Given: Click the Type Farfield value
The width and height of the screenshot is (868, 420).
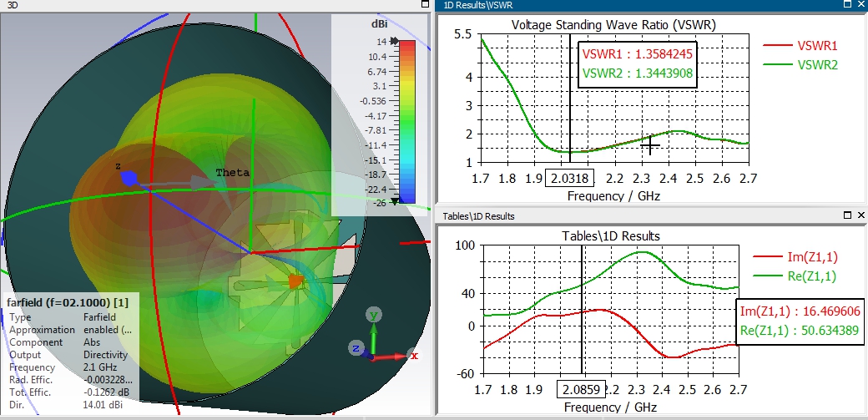Looking at the screenshot, I should 99,317.
